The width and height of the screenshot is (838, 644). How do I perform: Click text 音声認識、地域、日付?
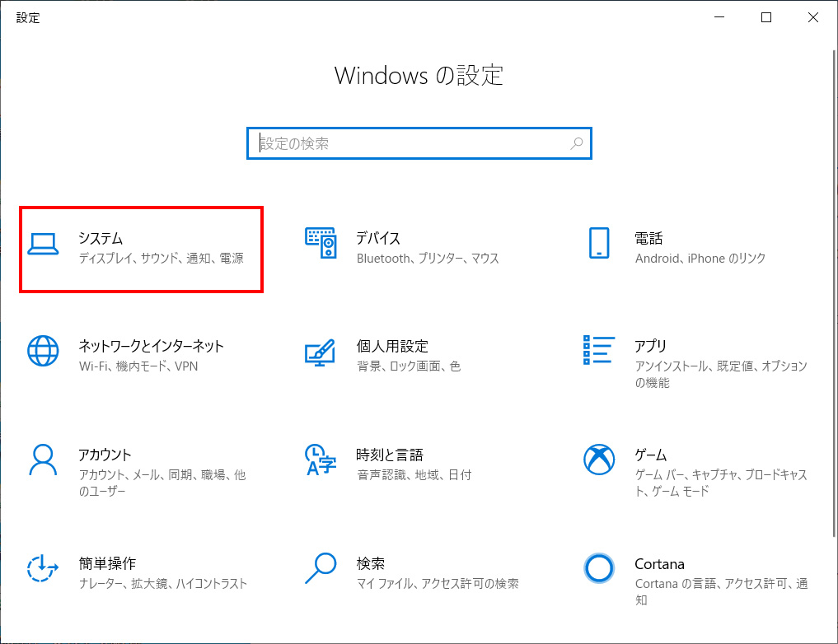(414, 474)
